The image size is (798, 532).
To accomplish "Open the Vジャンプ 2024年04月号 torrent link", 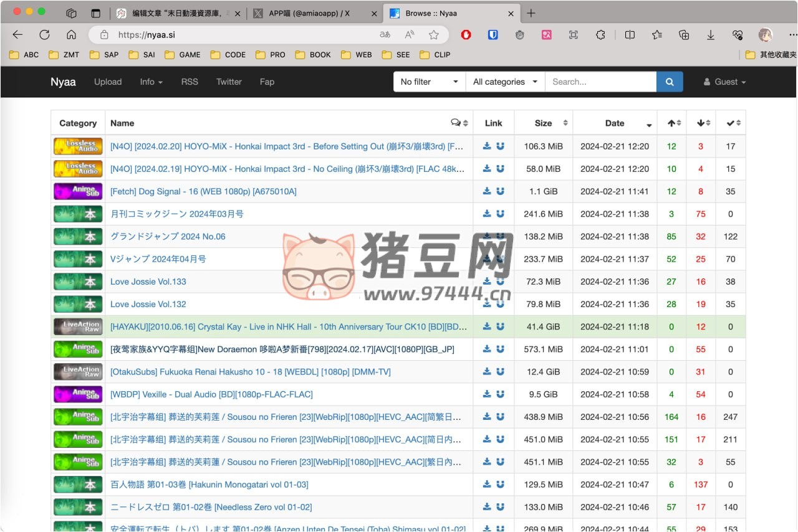I will pos(158,259).
